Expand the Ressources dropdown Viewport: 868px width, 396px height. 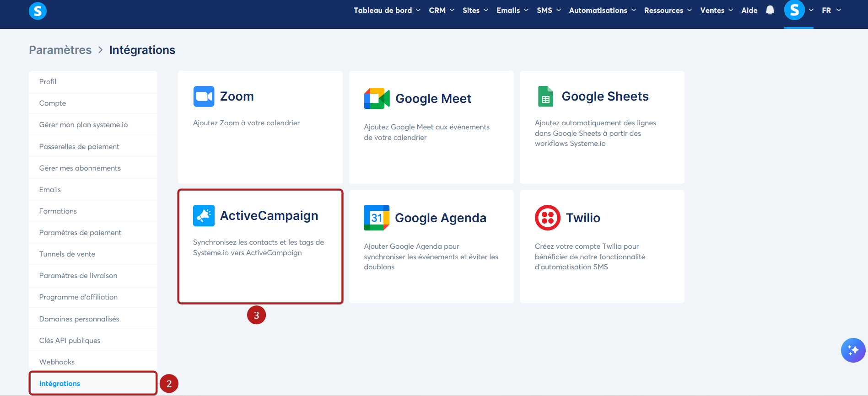pyautogui.click(x=668, y=10)
